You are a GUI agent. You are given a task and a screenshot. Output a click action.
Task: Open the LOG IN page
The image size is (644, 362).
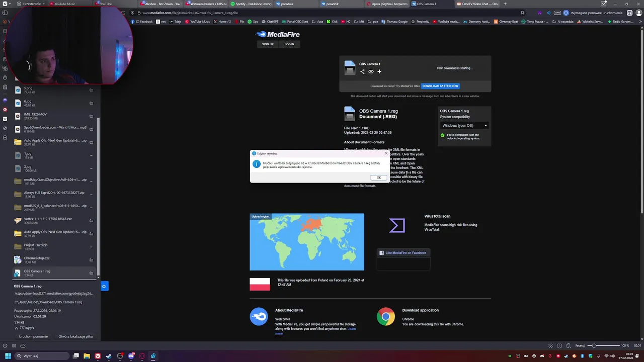pos(289,44)
